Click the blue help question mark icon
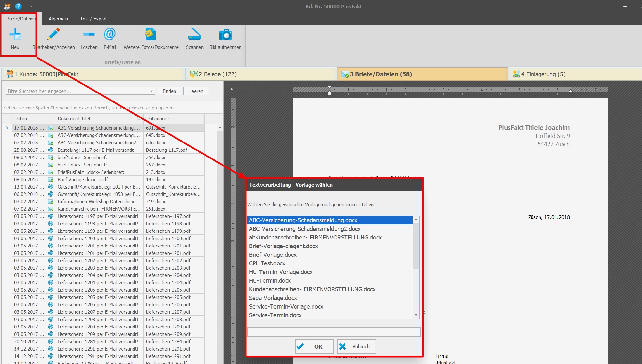 pyautogui.click(x=18, y=6)
